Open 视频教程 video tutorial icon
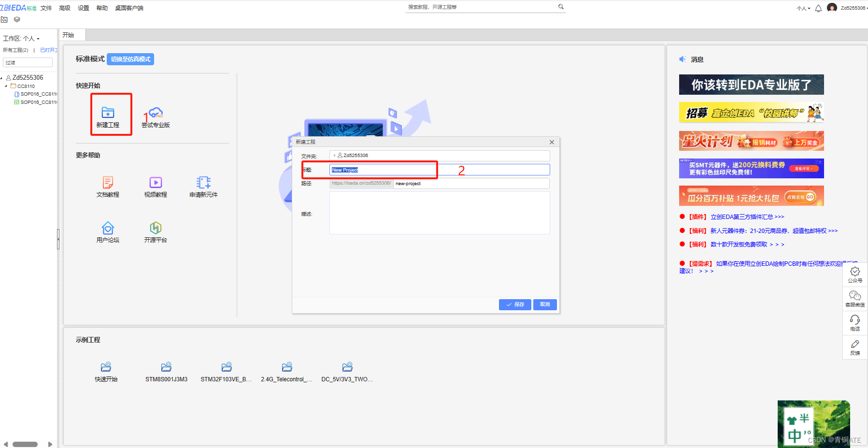The width and height of the screenshot is (868, 448). click(156, 182)
